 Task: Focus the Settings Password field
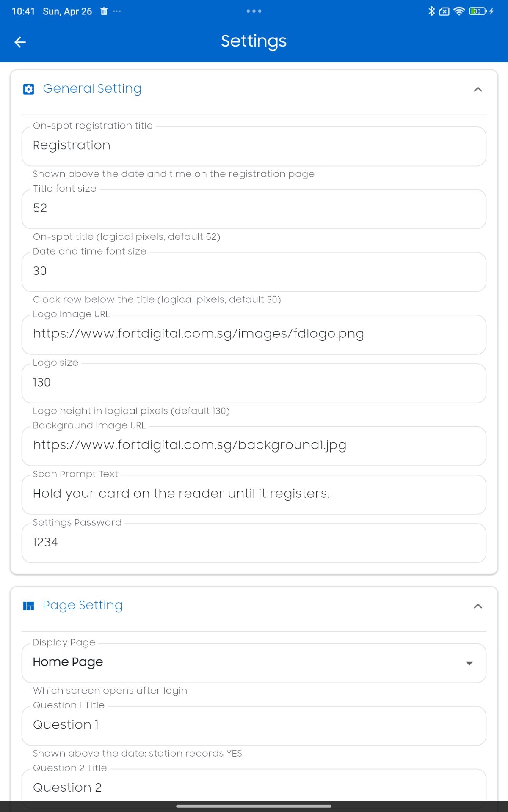tap(254, 543)
